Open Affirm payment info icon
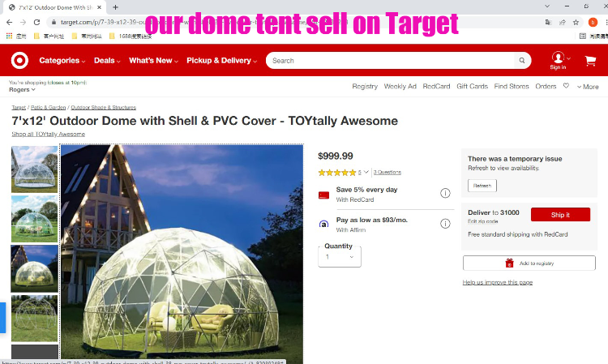The image size is (608, 364). (x=445, y=224)
